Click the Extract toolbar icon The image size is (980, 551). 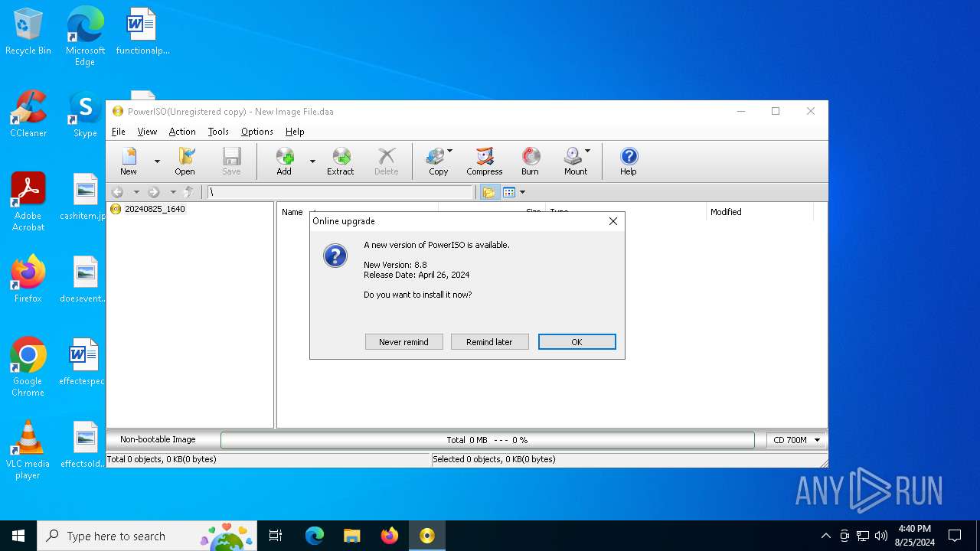341,161
